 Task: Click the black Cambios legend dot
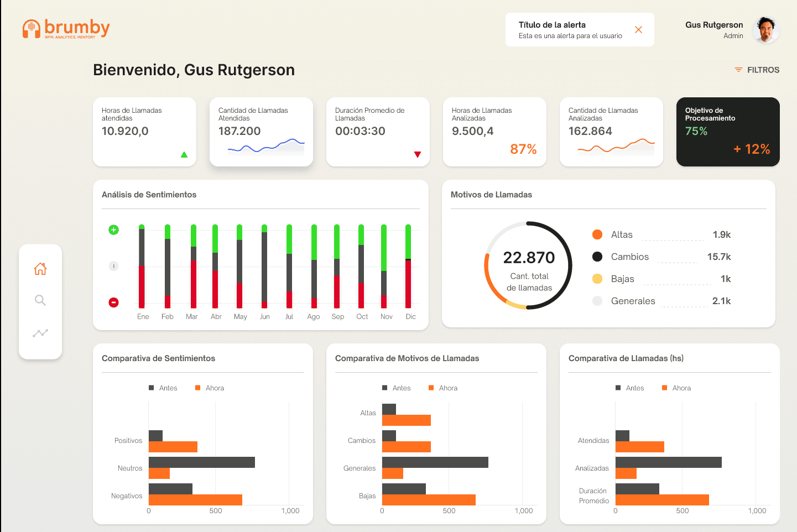pos(597,257)
